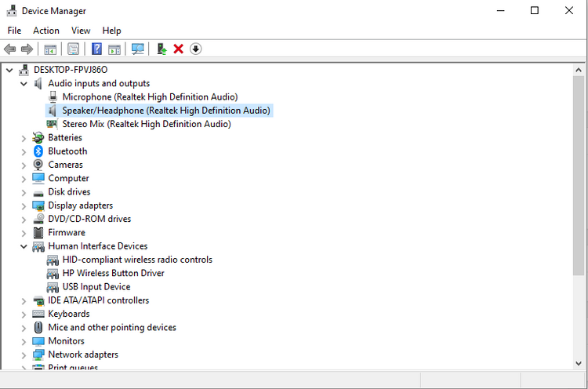Viewport: 588px width, 389px height.
Task: Click the Forward arrow toolbar icon
Action: [27, 49]
